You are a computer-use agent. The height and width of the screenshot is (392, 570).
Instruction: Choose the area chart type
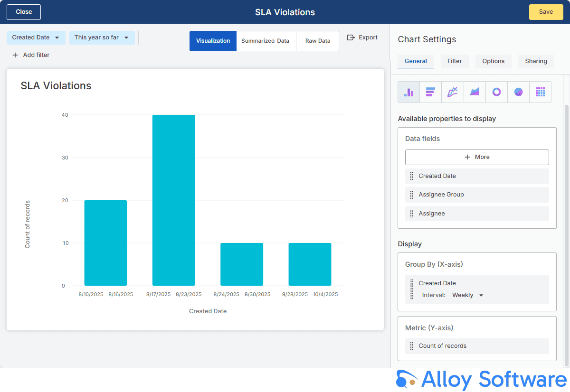click(x=475, y=92)
